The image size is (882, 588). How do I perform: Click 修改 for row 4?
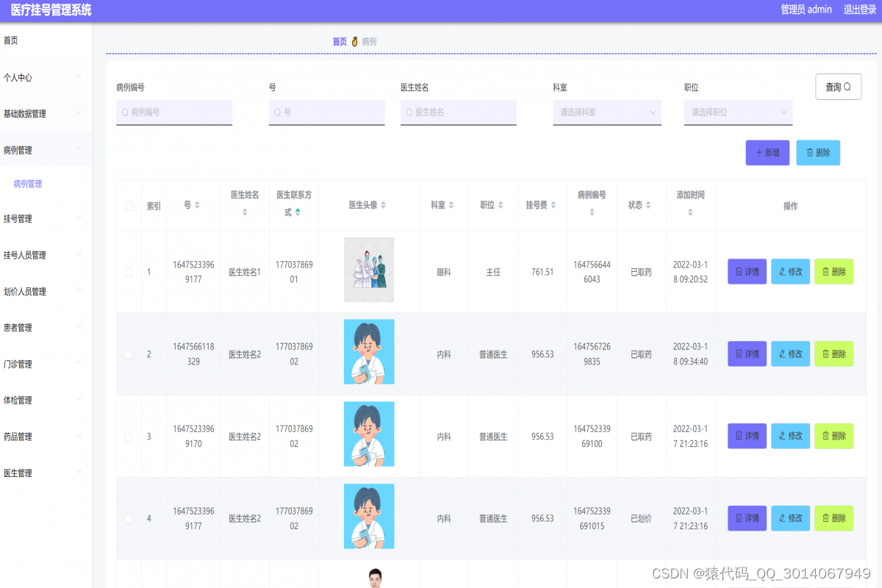coord(790,518)
